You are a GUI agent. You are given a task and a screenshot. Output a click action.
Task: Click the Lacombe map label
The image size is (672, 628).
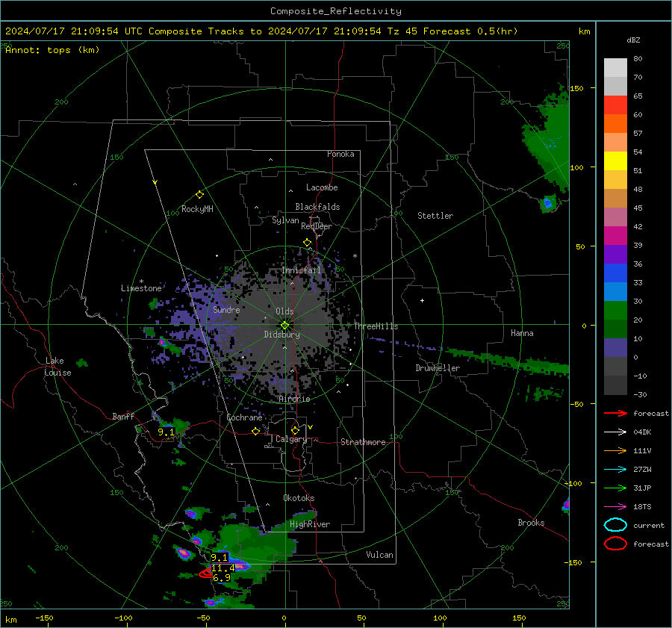[x=322, y=187]
